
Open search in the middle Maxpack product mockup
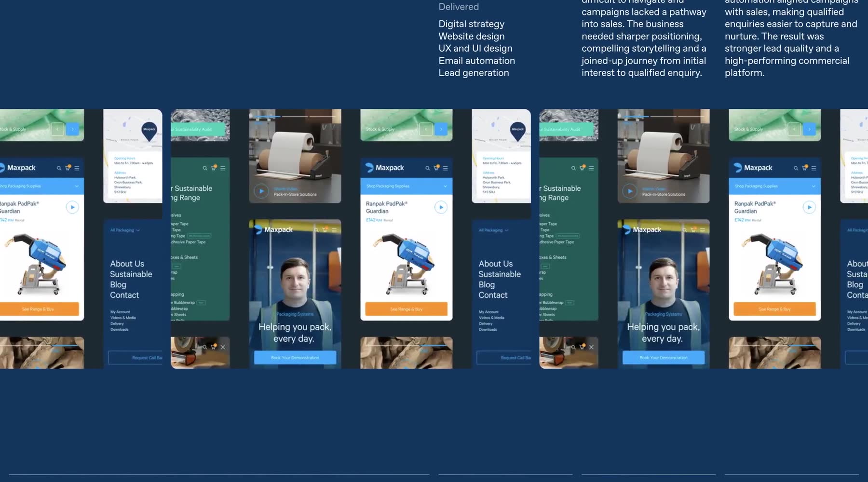(x=427, y=168)
